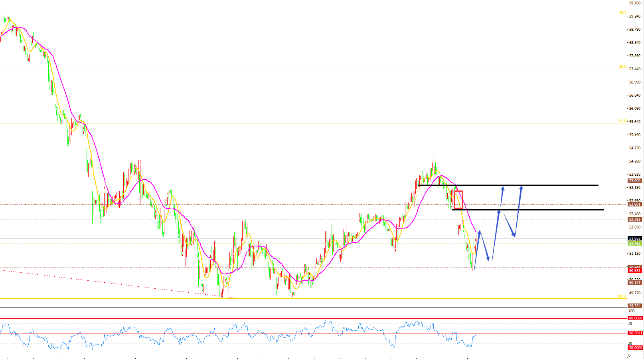Click the black 51.652 current price label
Screen dimensions: 644x359
[634, 238]
